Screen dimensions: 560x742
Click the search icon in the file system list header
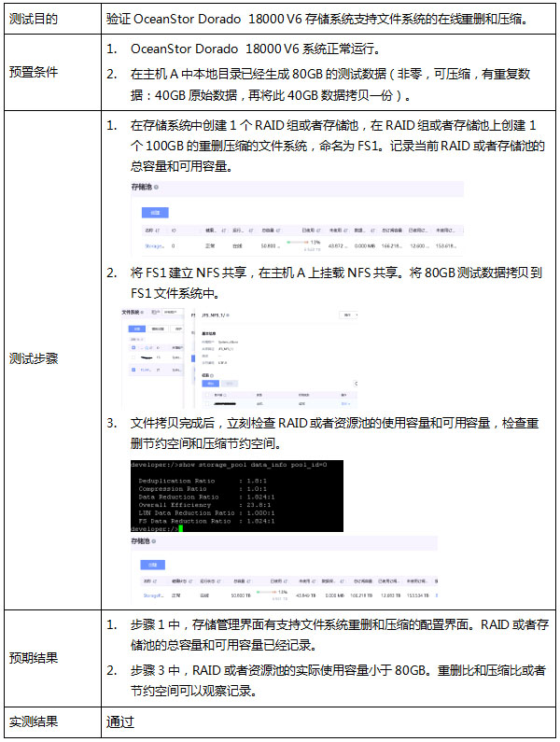[x=147, y=348]
